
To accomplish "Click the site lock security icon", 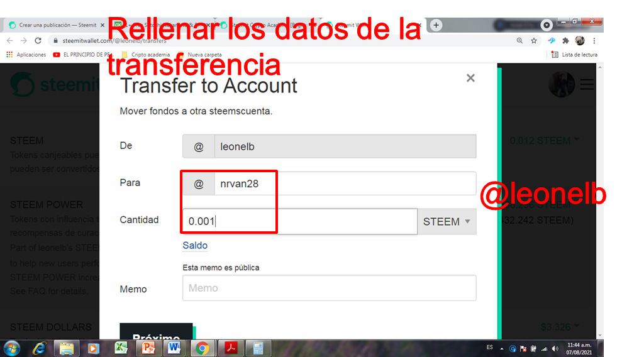I will point(55,41).
